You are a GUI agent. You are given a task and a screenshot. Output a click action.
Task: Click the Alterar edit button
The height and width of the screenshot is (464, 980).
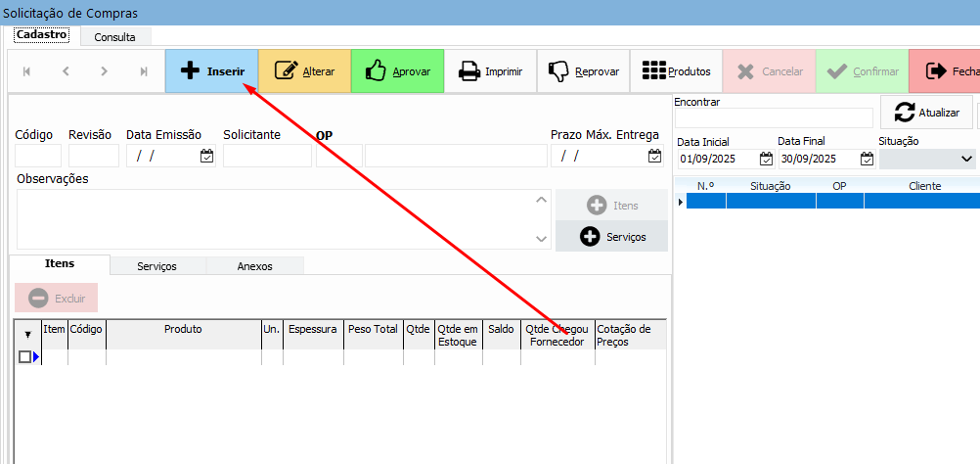coord(304,71)
